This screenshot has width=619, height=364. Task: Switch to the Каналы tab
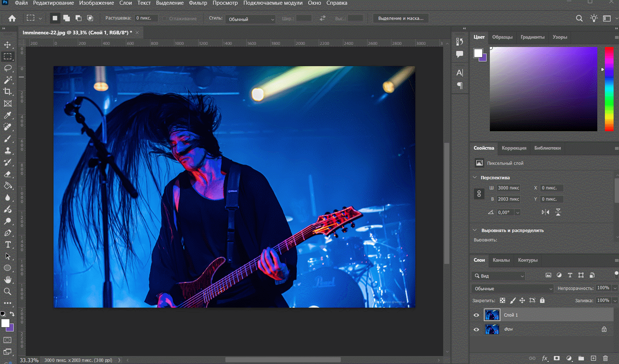pyautogui.click(x=501, y=260)
